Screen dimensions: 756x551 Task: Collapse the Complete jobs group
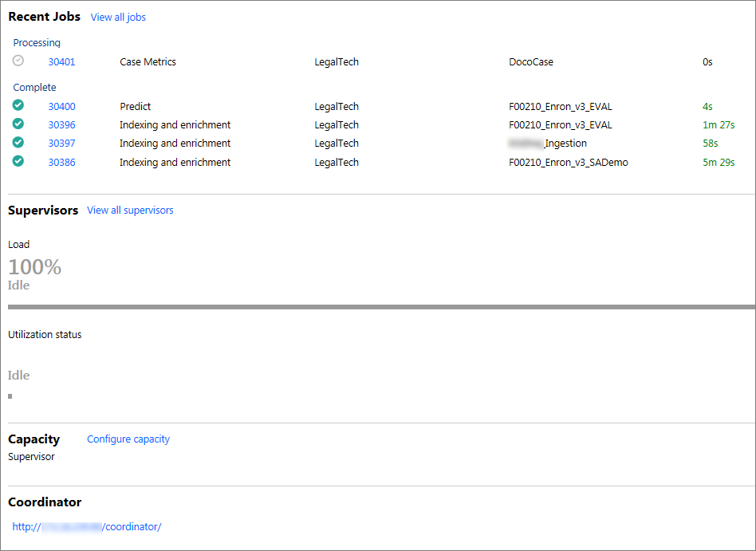(34, 87)
